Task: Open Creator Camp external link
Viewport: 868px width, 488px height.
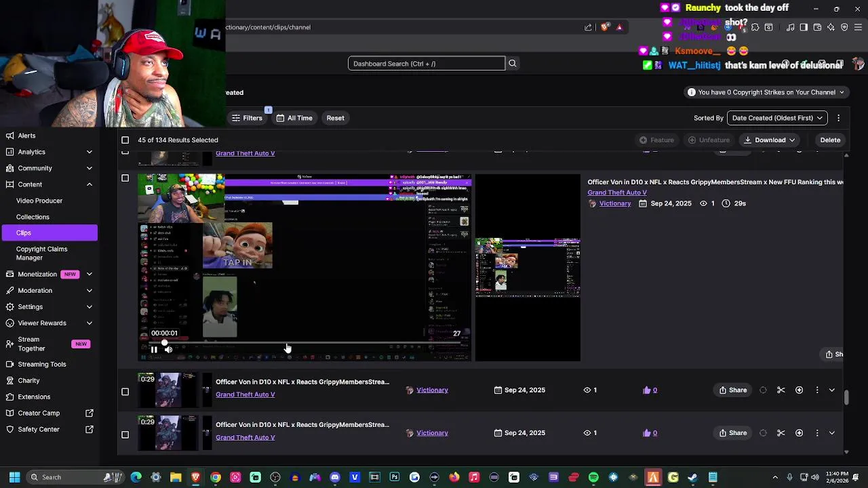Action: pyautogui.click(x=89, y=413)
